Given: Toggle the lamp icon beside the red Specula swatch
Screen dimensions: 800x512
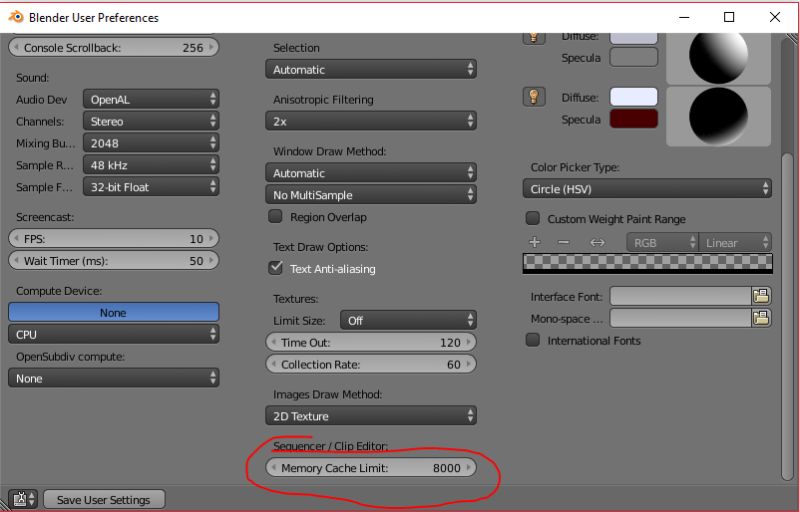Looking at the screenshot, I should coord(534,97).
